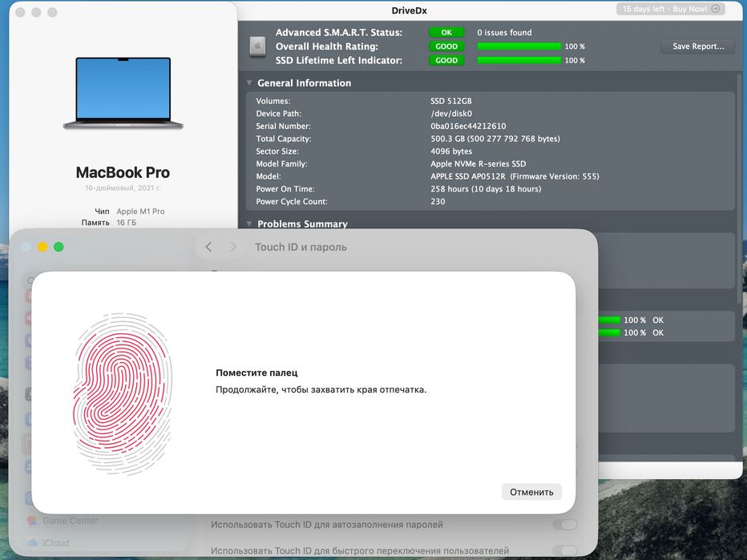
Task: Click the Продолжайте instruction text in the dialog
Action: pyautogui.click(x=321, y=389)
